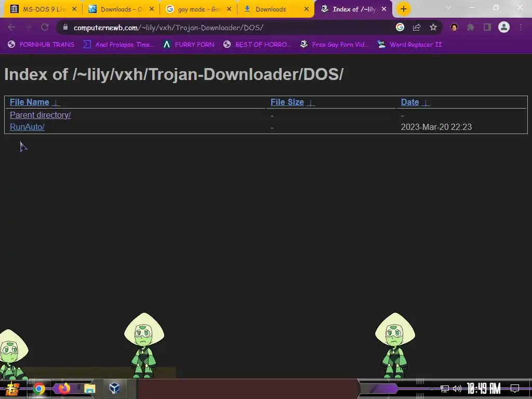The width and height of the screenshot is (532, 399).
Task: Open the volume tray icon
Action: tap(457, 389)
